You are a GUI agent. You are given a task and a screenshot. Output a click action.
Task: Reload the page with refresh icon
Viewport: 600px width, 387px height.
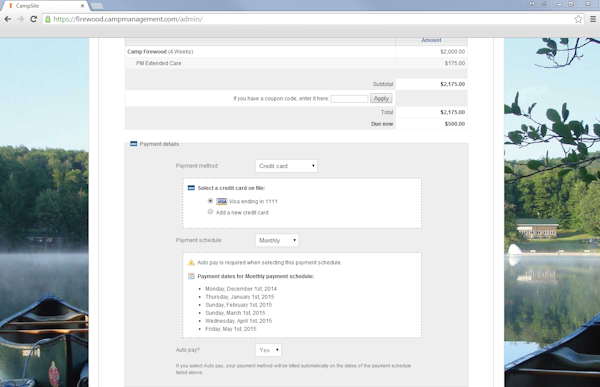click(x=33, y=19)
